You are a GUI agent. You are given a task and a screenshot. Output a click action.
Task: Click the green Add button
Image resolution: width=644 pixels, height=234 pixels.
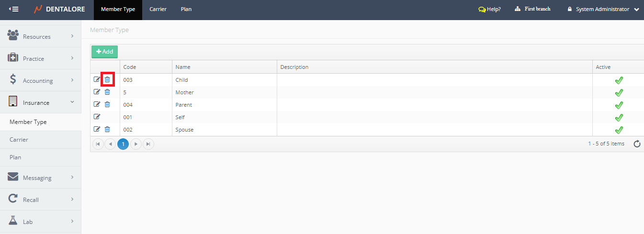[104, 52]
